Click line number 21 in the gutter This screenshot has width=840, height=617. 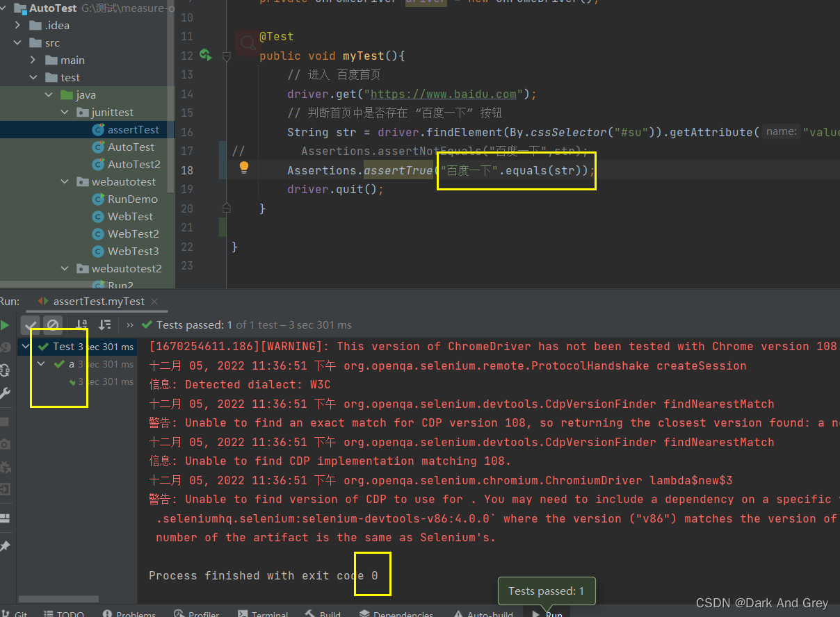(186, 227)
